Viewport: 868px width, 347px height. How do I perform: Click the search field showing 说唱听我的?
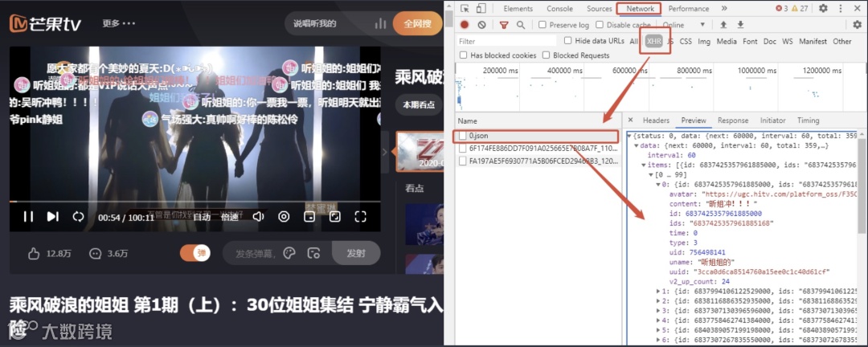point(315,24)
